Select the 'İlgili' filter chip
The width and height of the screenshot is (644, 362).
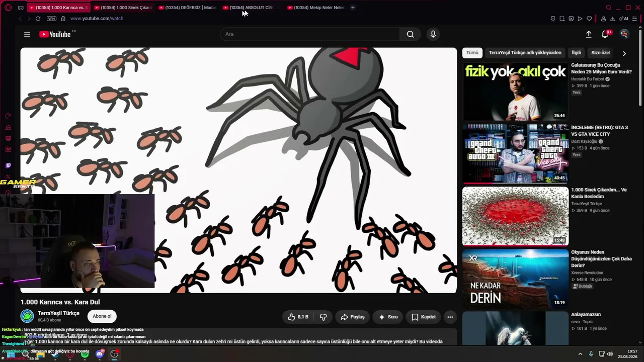[576, 53]
